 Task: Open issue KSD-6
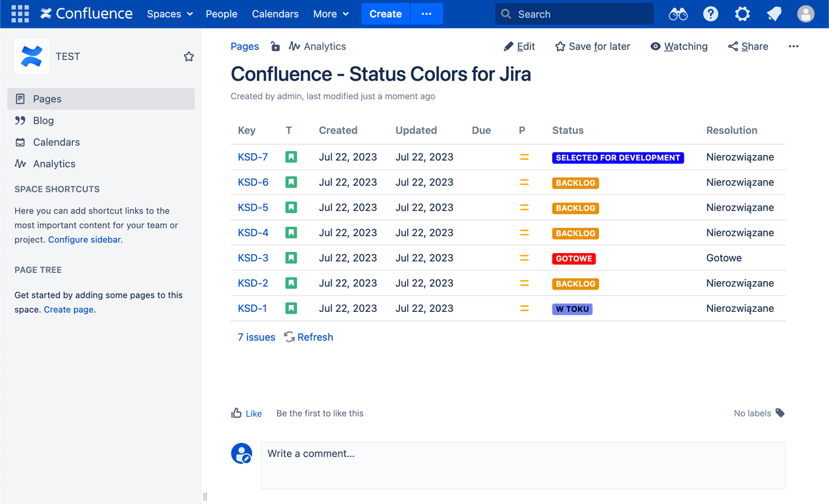coord(253,182)
